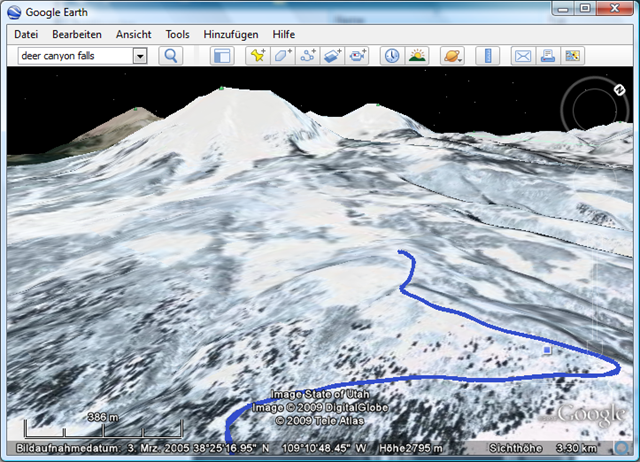Screen dimensions: 640x462
Task: Toggle the historical imagery clock
Action: pos(392,56)
